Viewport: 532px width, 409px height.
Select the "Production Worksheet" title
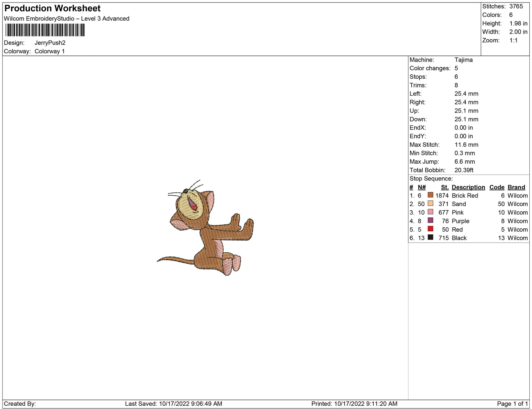[52, 8]
